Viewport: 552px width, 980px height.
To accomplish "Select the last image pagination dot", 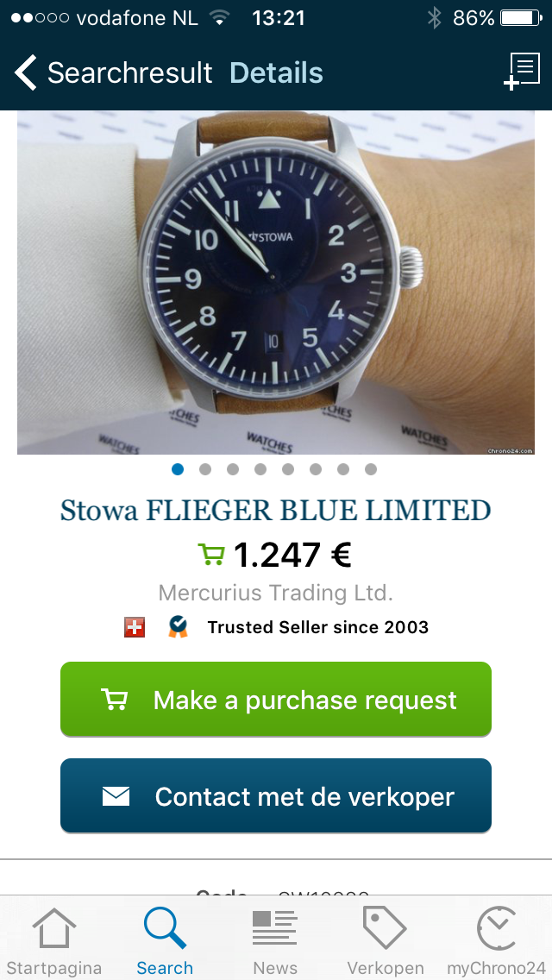I will coord(371,469).
